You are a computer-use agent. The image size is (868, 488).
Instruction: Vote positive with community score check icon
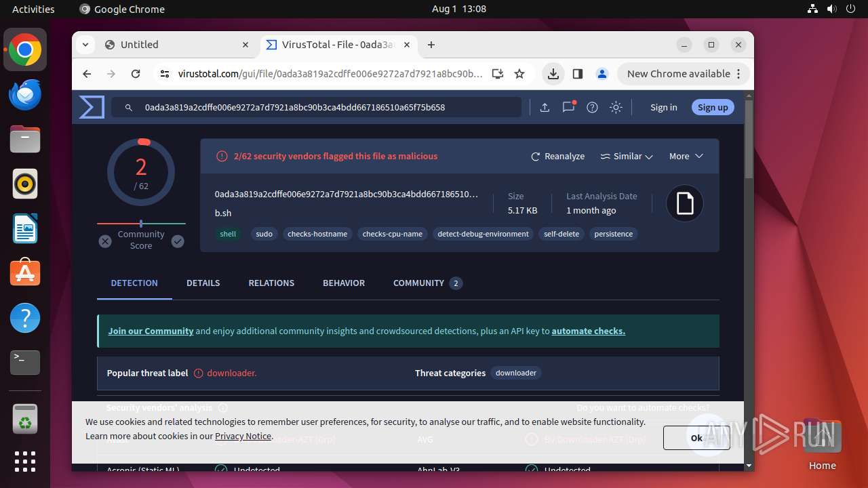click(x=178, y=241)
